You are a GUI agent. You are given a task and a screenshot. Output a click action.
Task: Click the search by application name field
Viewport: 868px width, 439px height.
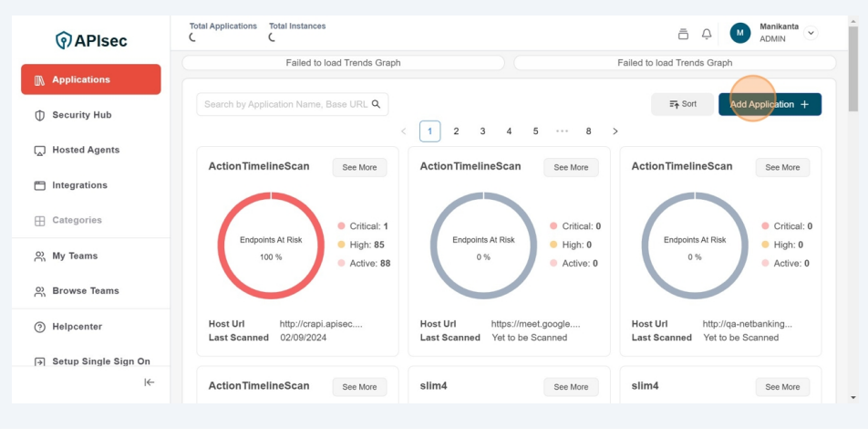tap(284, 104)
